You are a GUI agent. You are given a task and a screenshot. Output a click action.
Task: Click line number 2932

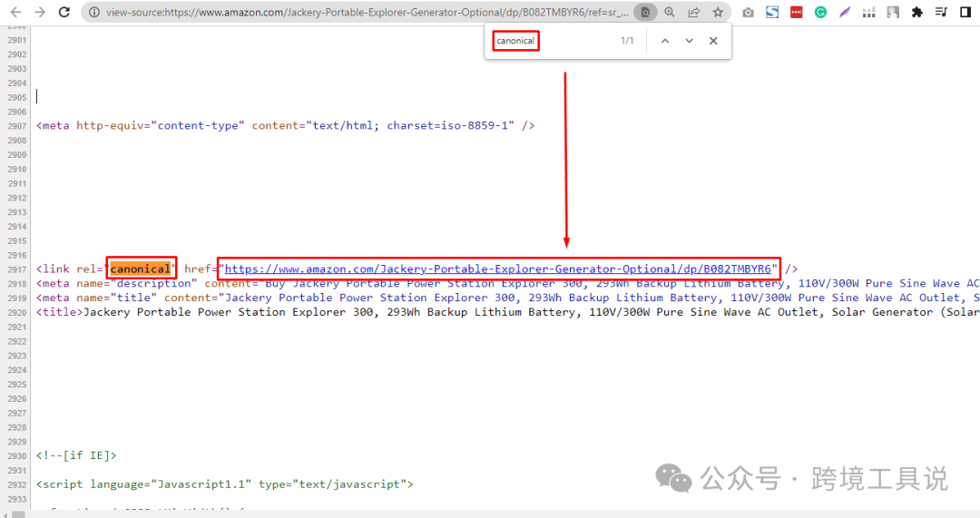[x=17, y=484]
